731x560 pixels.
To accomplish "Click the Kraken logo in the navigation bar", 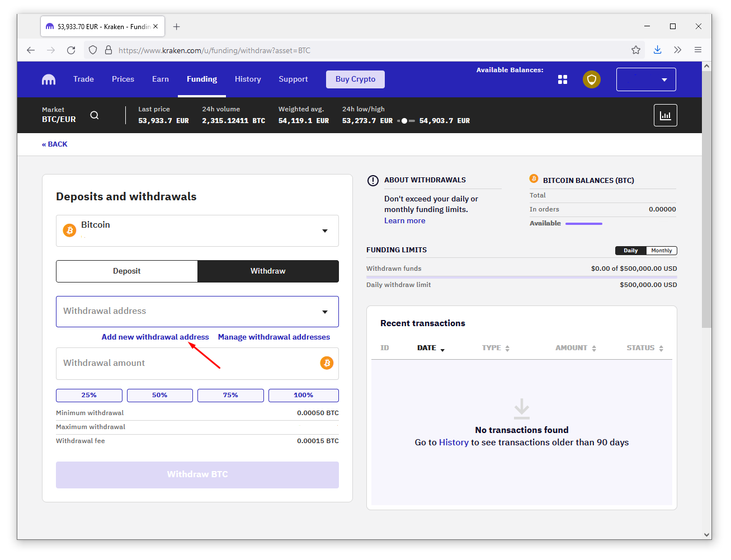I will pos(49,79).
